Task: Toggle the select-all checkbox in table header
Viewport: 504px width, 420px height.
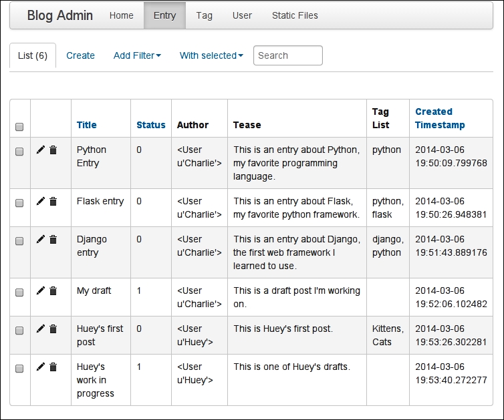Action: coord(19,126)
